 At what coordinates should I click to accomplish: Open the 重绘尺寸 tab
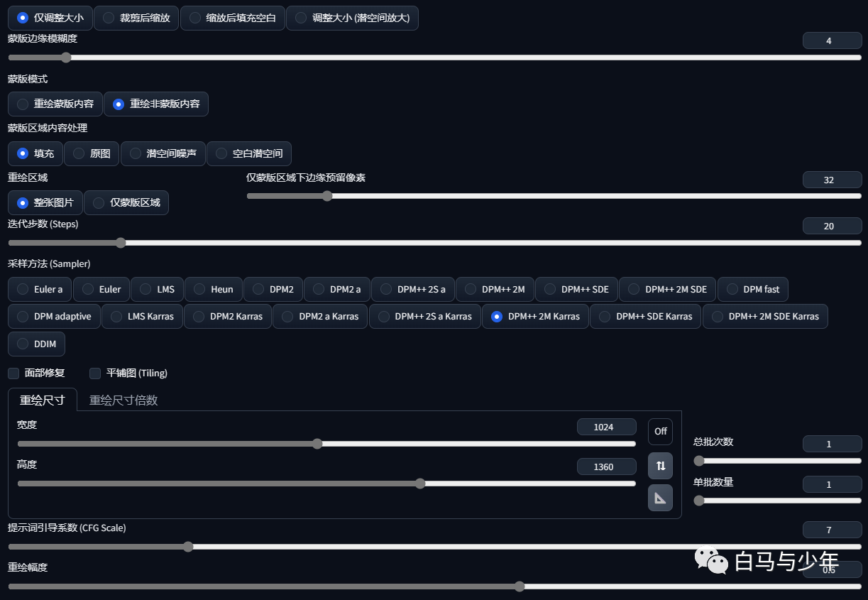tap(43, 400)
